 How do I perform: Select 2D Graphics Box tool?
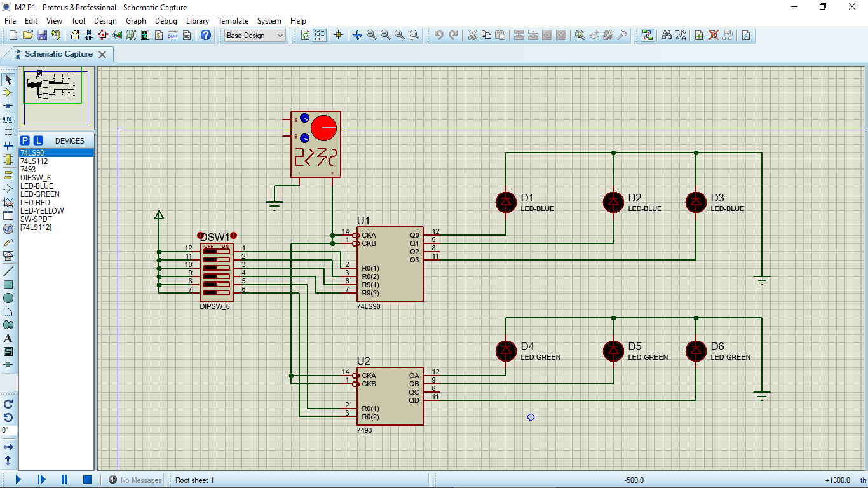point(8,285)
